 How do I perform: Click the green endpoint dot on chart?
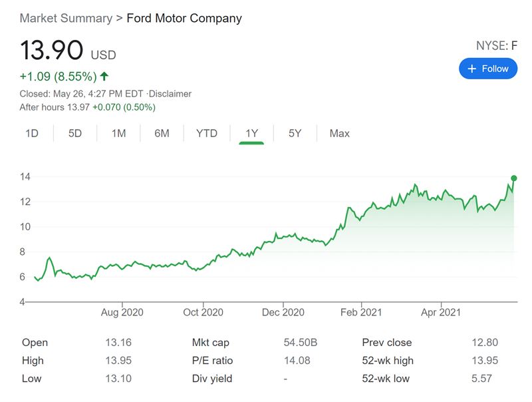pos(514,178)
